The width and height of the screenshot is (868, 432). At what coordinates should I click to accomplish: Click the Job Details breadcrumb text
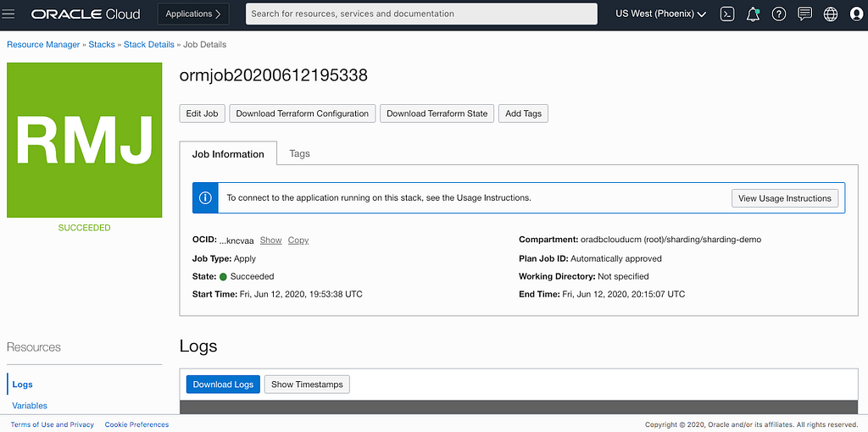204,44
